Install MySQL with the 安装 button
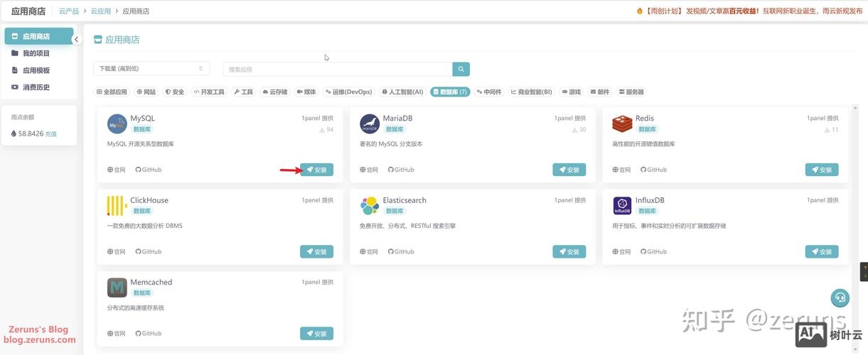 [316, 170]
